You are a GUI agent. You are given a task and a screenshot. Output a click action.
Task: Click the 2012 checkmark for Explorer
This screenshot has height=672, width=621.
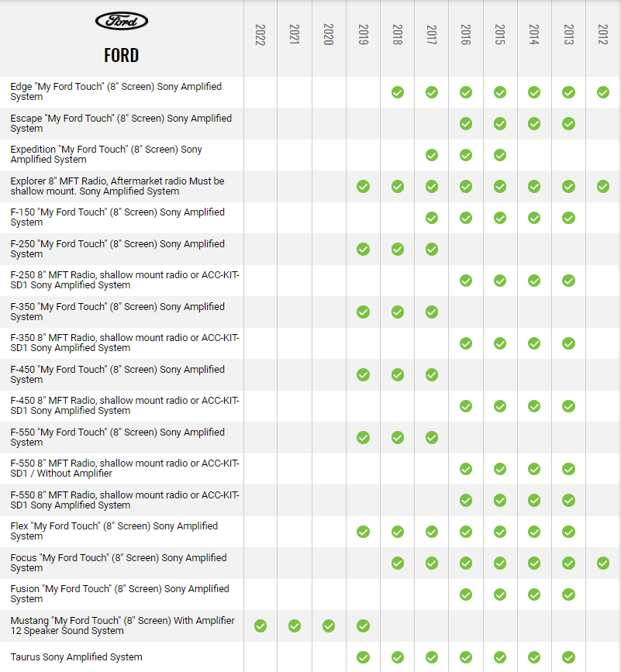(x=603, y=186)
